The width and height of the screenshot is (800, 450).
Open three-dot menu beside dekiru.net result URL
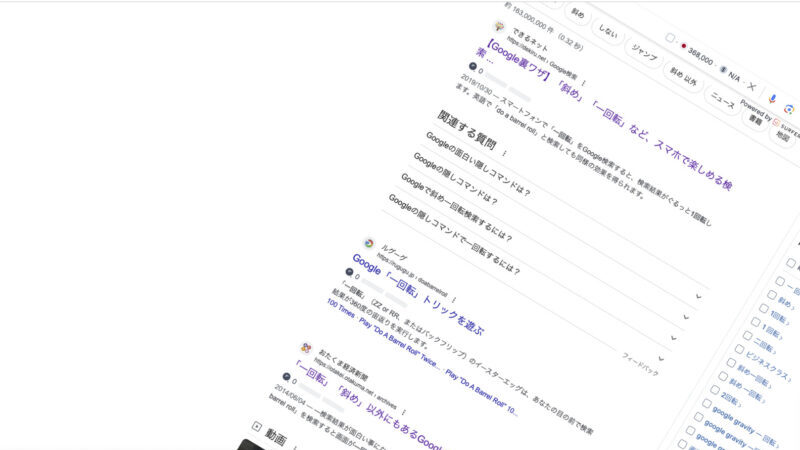click(584, 83)
